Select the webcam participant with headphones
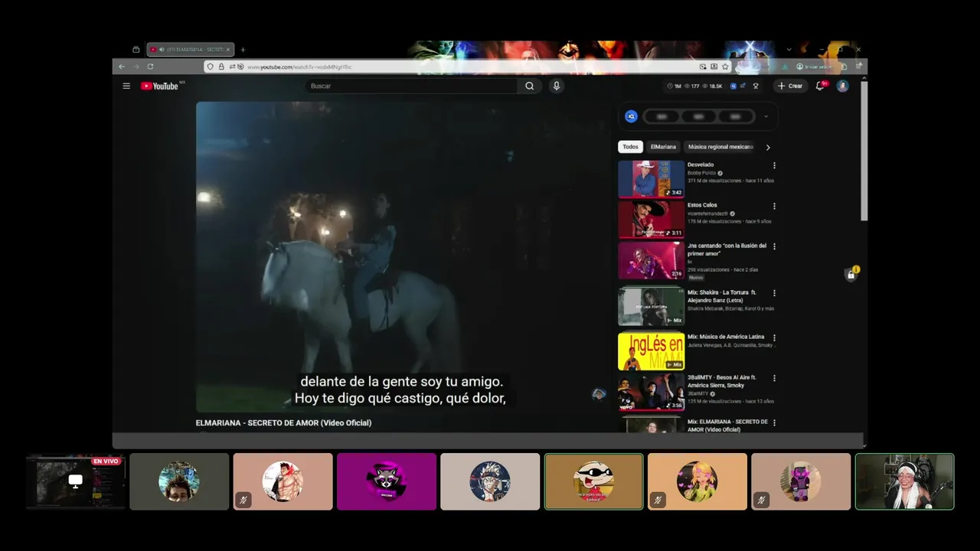Screen dimensions: 980x551 pos(904,481)
